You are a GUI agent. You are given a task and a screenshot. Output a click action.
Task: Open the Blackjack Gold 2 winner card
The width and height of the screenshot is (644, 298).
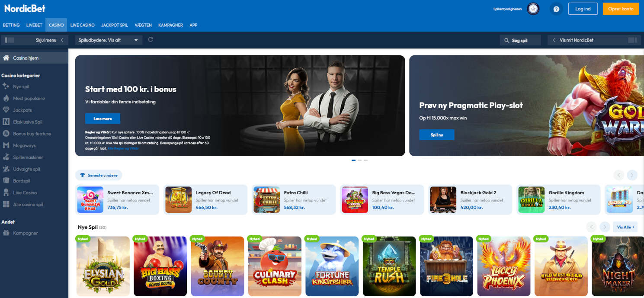pyautogui.click(x=470, y=200)
